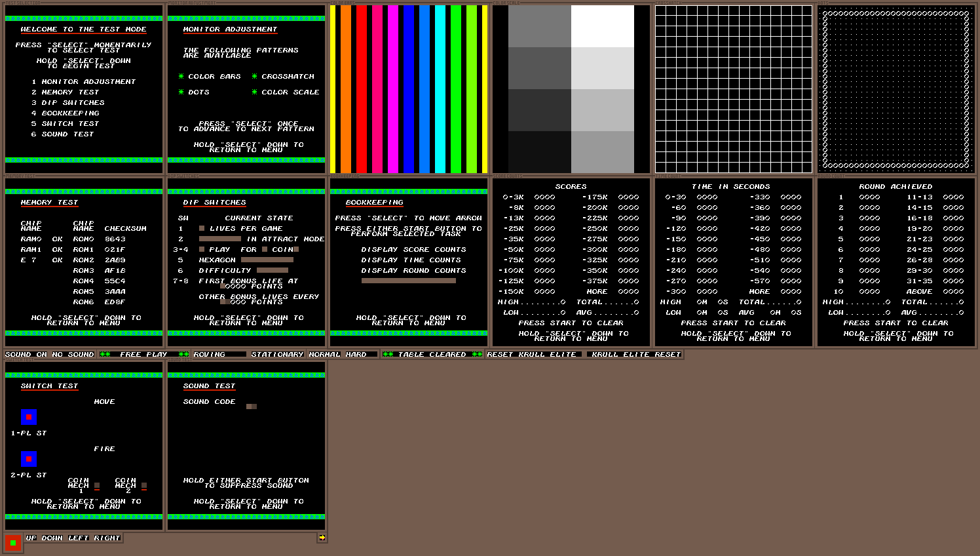This screenshot has width=980, height=556.
Task: Select the STATIONARY label
Action: point(277,355)
